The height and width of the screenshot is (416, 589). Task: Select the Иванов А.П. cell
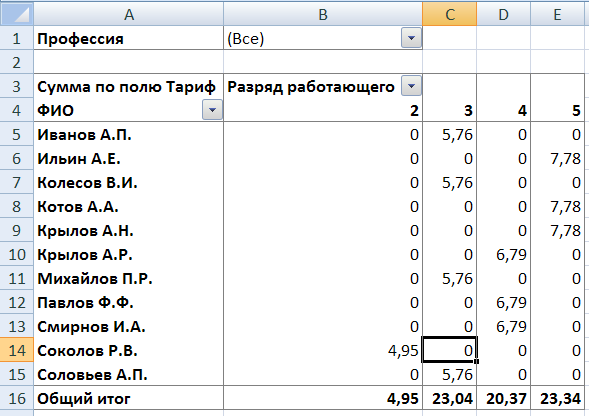(x=129, y=134)
